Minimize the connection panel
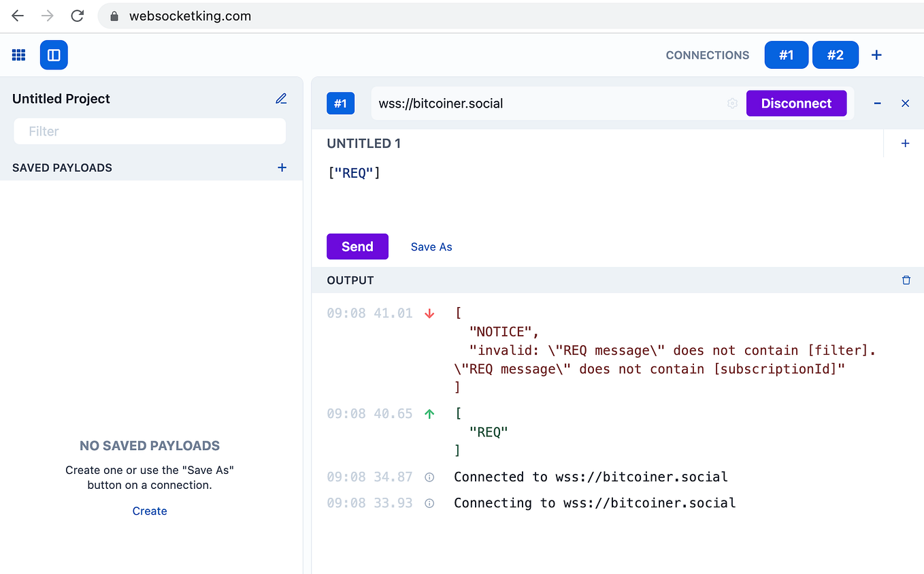The image size is (924, 574). [x=877, y=103]
